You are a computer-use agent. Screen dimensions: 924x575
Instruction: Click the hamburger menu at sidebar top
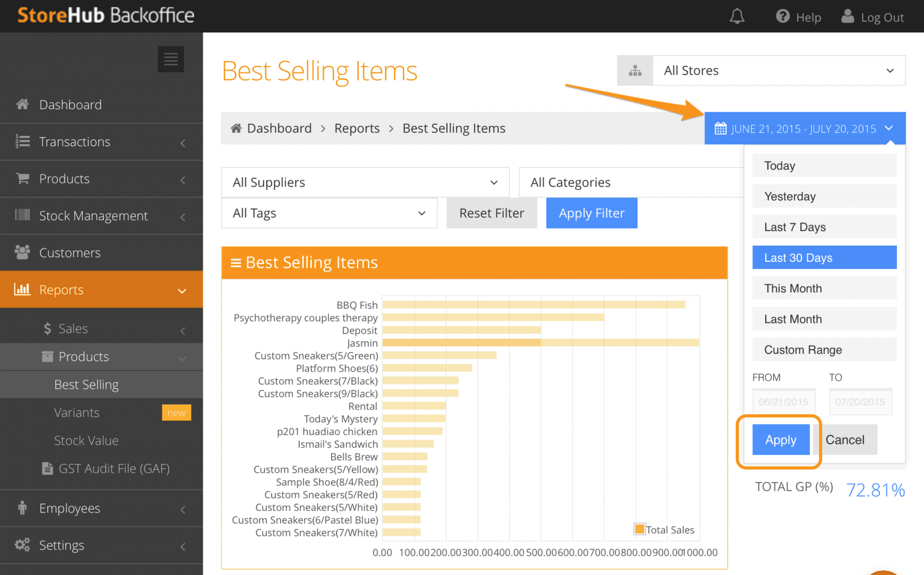click(x=170, y=58)
